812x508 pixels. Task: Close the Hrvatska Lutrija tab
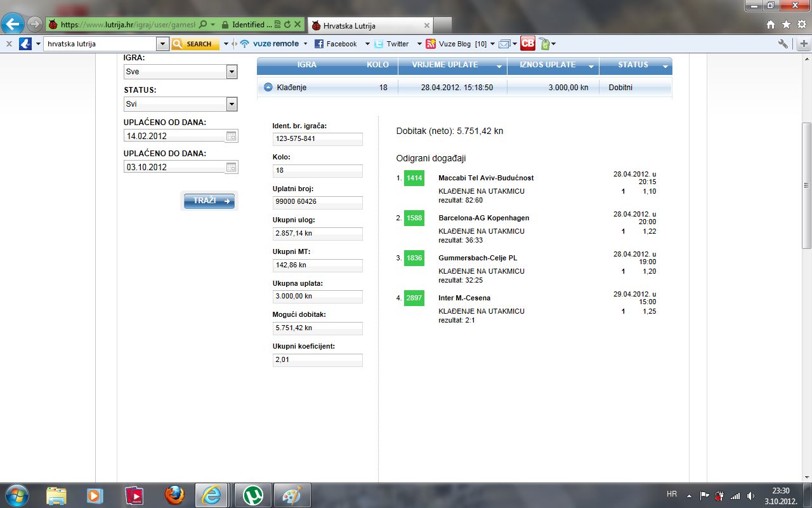coord(427,25)
